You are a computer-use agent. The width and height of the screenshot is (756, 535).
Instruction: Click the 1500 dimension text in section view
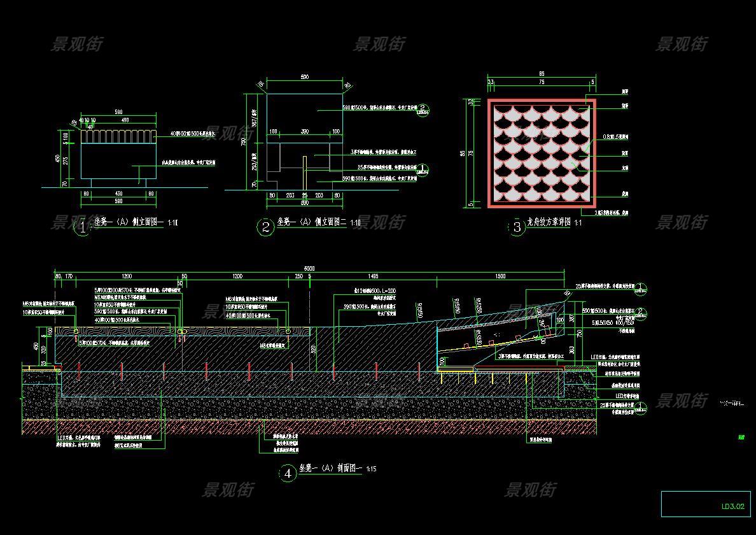point(500,276)
